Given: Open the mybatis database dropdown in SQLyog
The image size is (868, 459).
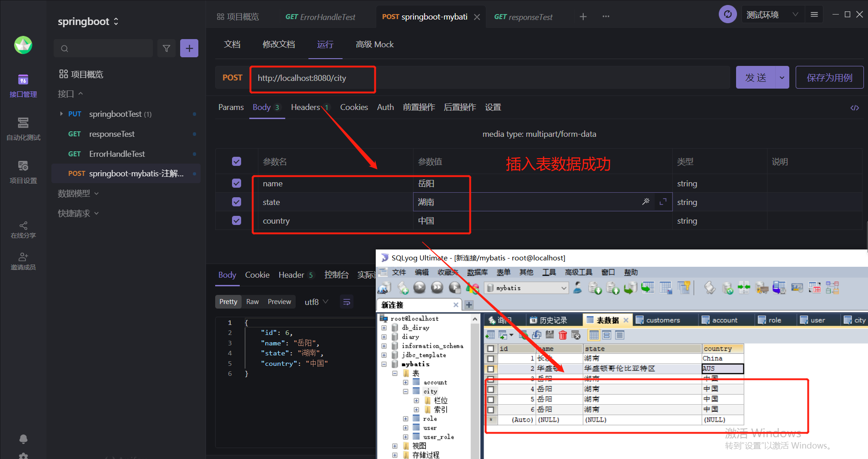Looking at the screenshot, I should tap(527, 288).
